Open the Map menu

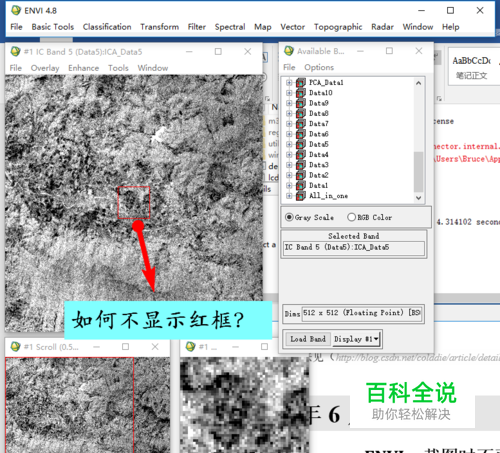[263, 27]
